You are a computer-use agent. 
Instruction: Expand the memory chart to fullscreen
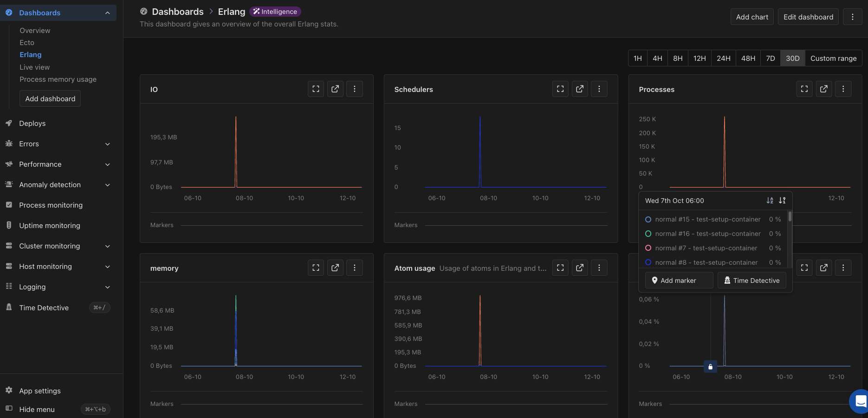pyautogui.click(x=316, y=268)
